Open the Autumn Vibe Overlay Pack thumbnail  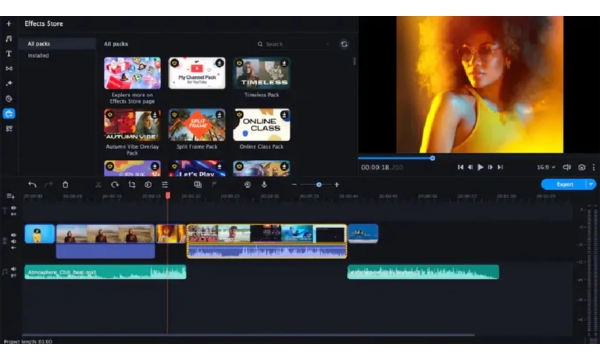click(132, 125)
